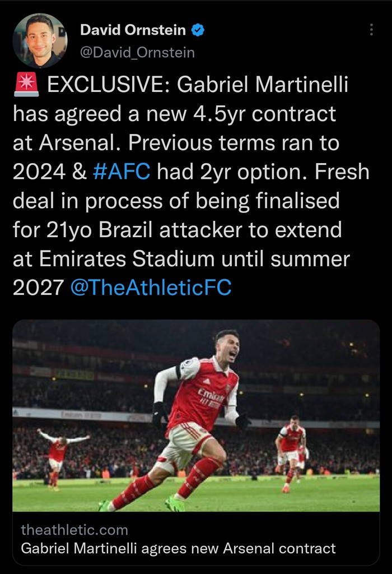Click the blue verified badge
The image size is (392, 574).
[198, 30]
